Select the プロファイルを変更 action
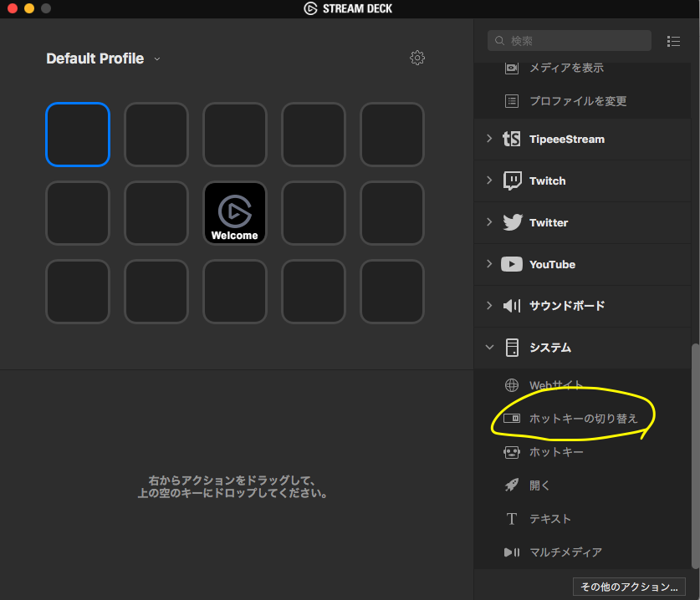Image resolution: width=700 pixels, height=600 pixels. point(583,101)
